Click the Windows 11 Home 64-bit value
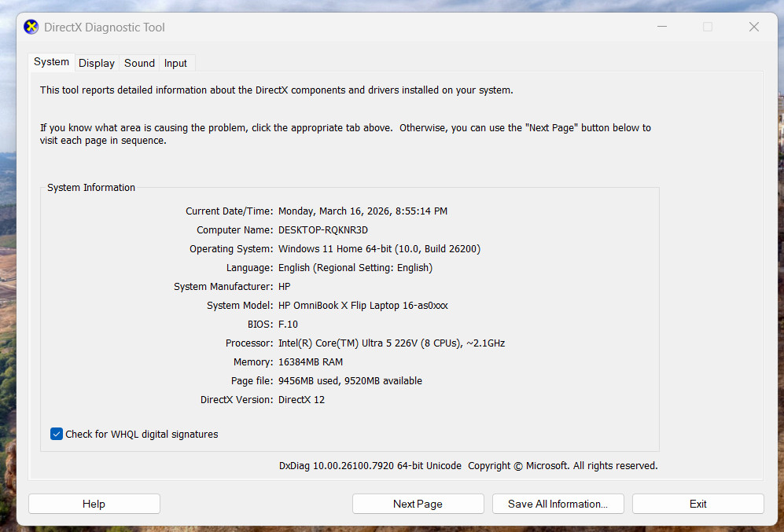784x532 pixels. point(379,249)
